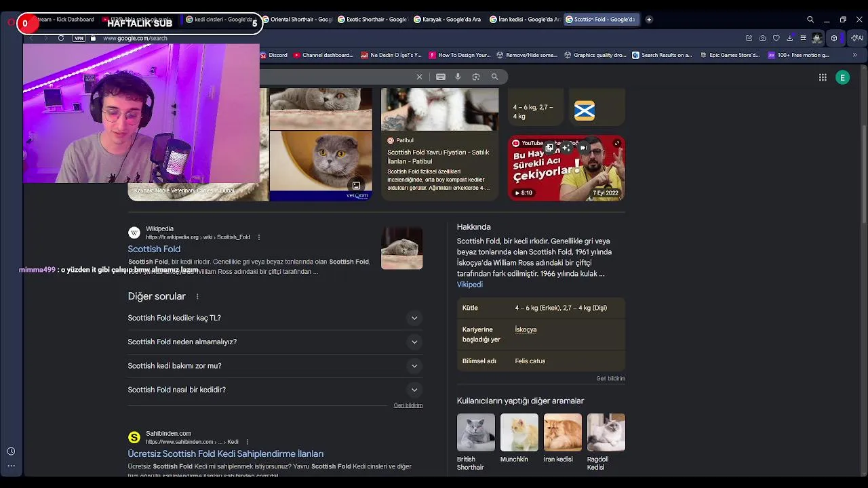Open the Epic Games Store bookmark
The width and height of the screenshot is (868, 488).
[x=730, y=55]
